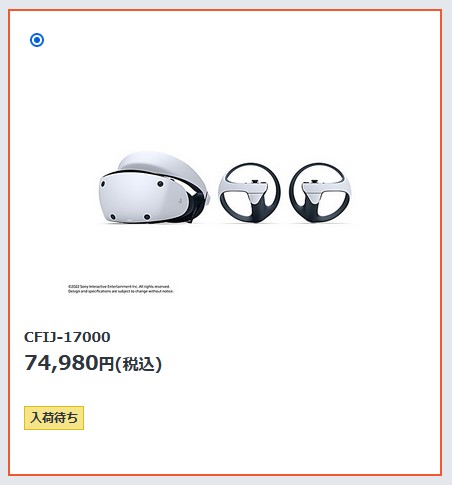Image resolution: width=452 pixels, height=485 pixels.
Task: Select the blue radio button for this product
Action: [37, 40]
